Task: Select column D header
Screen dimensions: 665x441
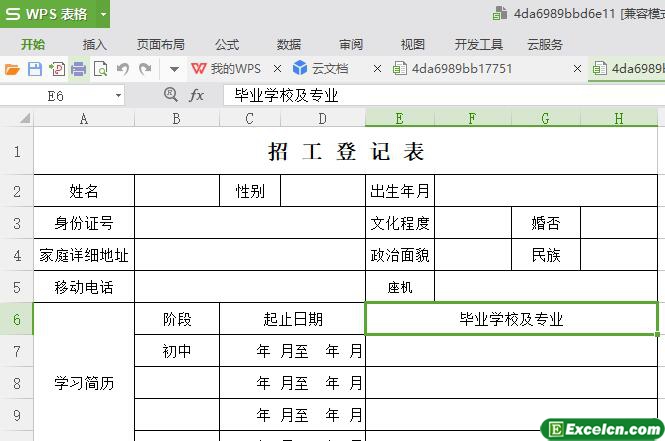Action: pyautogui.click(x=323, y=119)
